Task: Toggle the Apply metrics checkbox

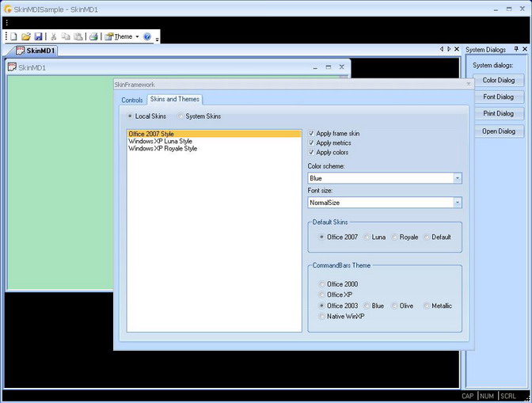Action: click(311, 143)
